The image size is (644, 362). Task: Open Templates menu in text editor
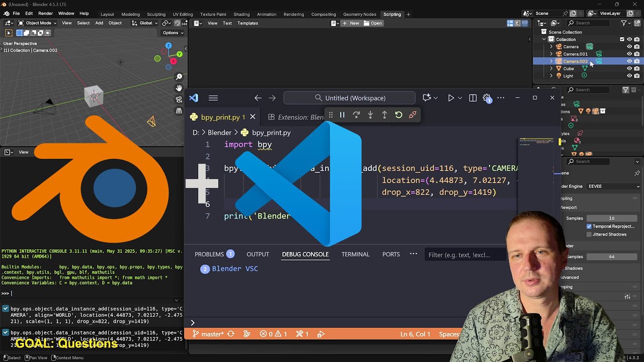coord(248,23)
